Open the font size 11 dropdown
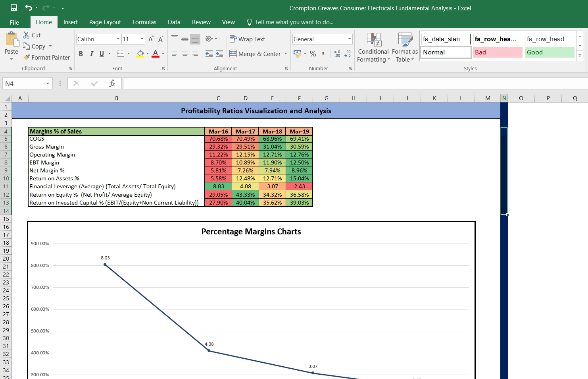This screenshot has height=379, width=588. tap(142, 39)
